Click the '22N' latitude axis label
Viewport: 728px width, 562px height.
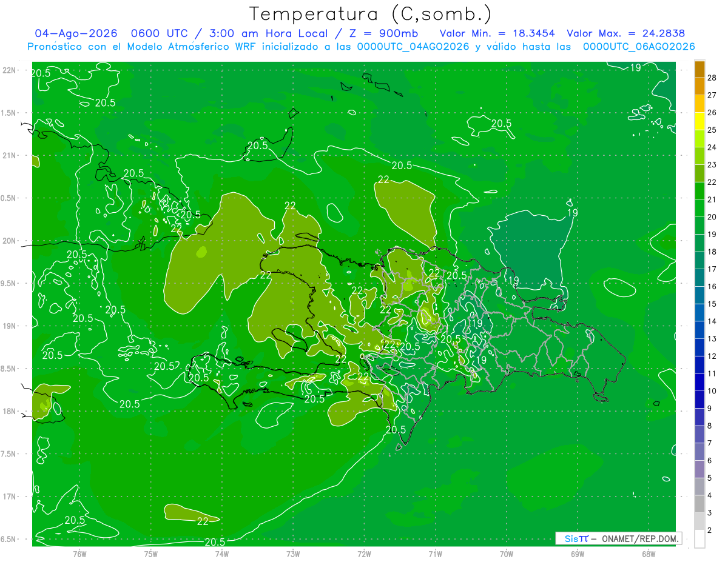point(10,70)
